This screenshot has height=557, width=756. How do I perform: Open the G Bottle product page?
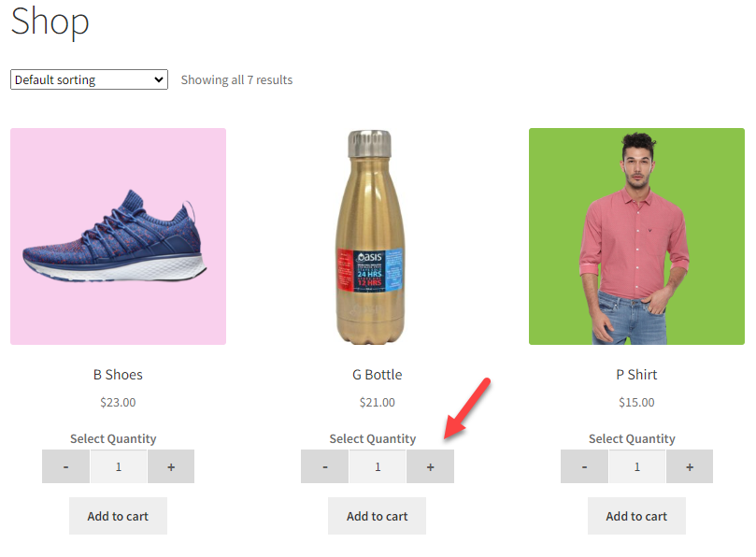point(377,374)
